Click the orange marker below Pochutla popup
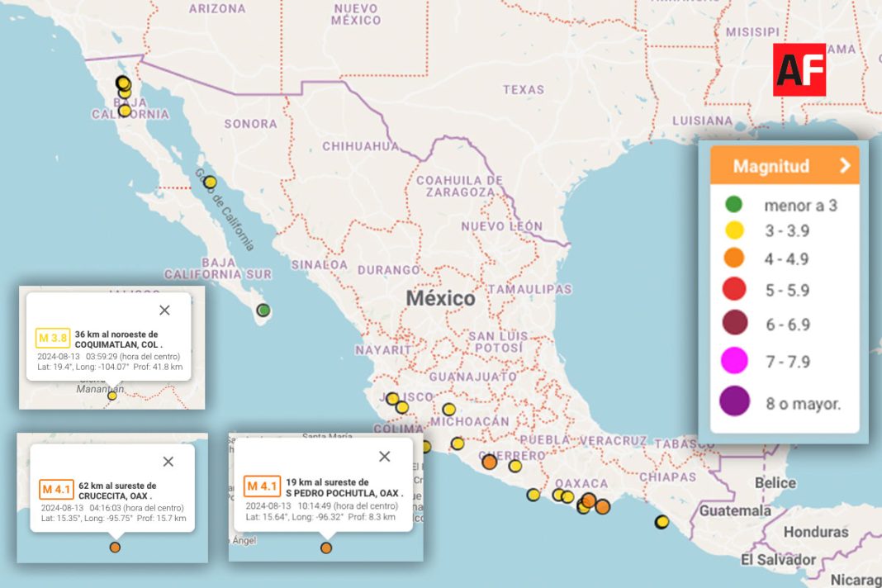 (x=326, y=548)
